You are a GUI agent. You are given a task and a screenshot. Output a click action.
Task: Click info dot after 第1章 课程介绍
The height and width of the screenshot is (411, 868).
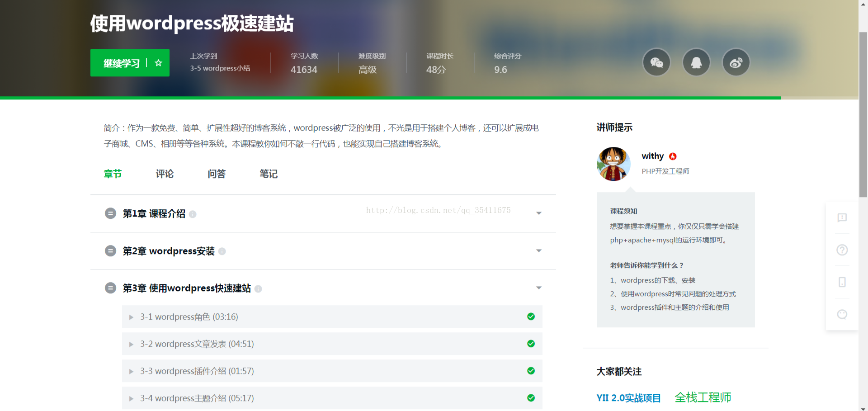point(193,214)
